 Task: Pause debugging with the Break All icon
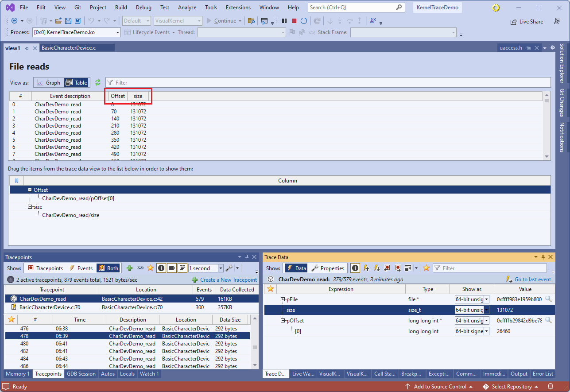[284, 21]
